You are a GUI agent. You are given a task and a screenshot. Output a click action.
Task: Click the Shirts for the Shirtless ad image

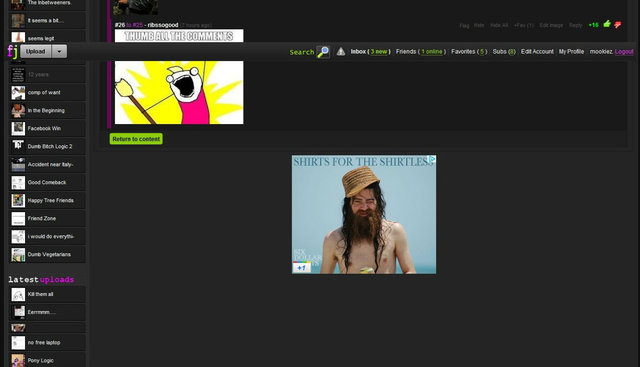click(364, 214)
